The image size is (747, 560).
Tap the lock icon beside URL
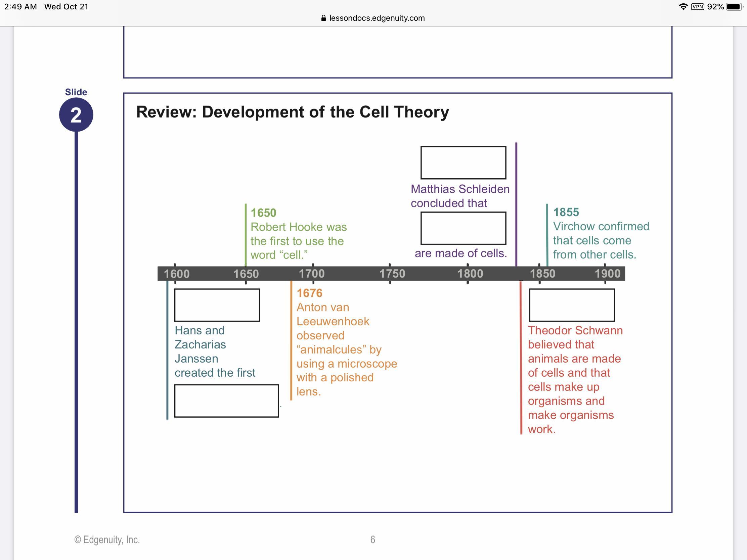[x=323, y=18]
